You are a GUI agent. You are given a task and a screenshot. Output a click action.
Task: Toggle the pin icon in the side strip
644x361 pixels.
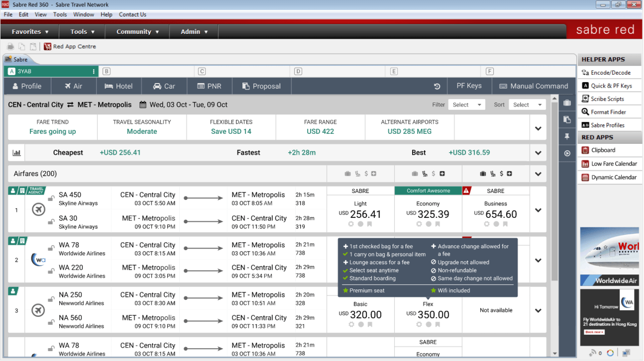567,136
